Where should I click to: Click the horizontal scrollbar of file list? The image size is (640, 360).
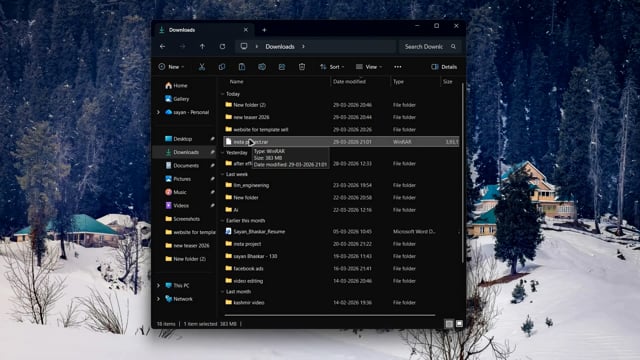pos(330,315)
